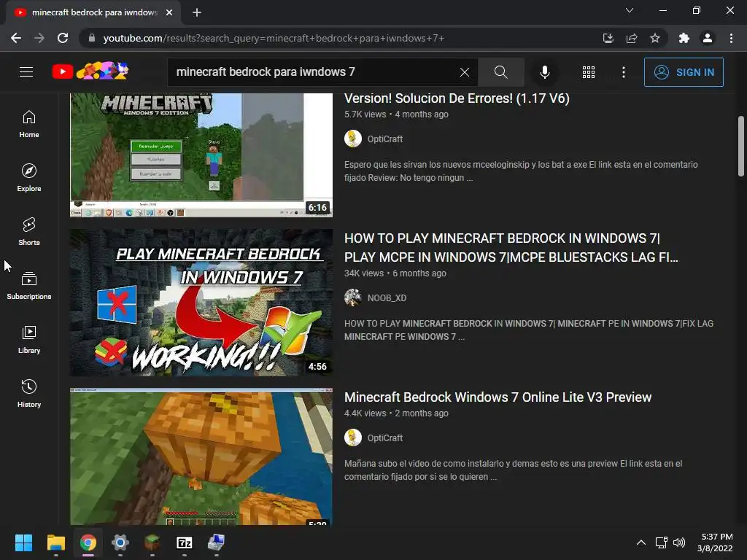This screenshot has height=560, width=747.
Task: Open the PLAY MINECRAFT BEDROCK IN WINDOWS 7 thumbnail
Action: coord(201,303)
